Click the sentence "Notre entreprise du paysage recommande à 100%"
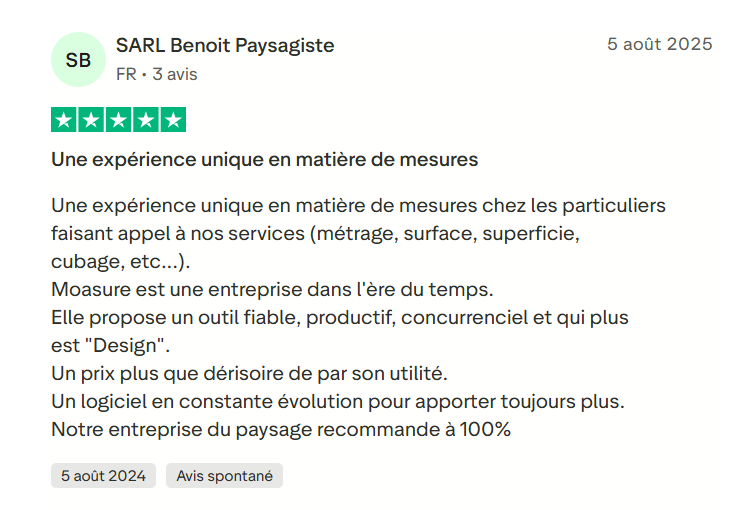This screenshot has width=730, height=510. [x=281, y=430]
